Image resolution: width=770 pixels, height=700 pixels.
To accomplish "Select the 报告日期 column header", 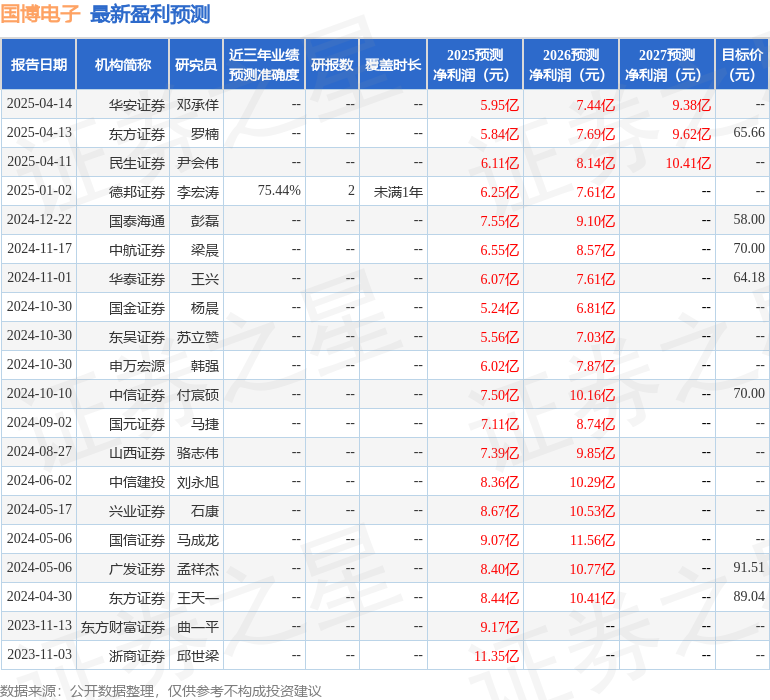I will pos(39,65).
